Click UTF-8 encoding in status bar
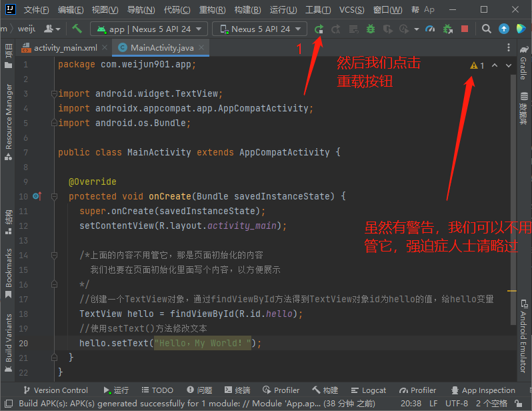The image size is (532, 411). pyautogui.click(x=457, y=404)
